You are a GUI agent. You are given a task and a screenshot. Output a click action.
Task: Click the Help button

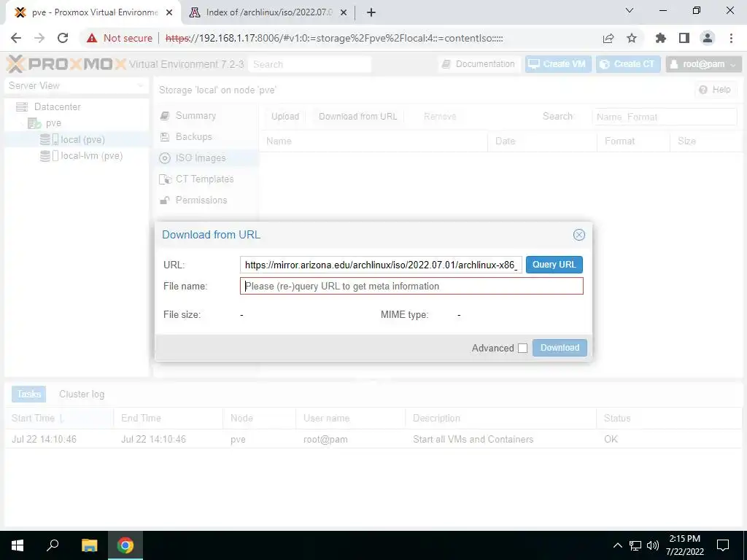point(715,90)
